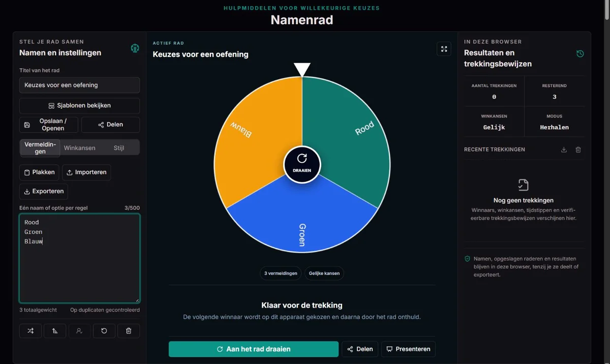The image size is (610, 364).
Task: Start presentation mode with Presenteren
Action: (408, 349)
